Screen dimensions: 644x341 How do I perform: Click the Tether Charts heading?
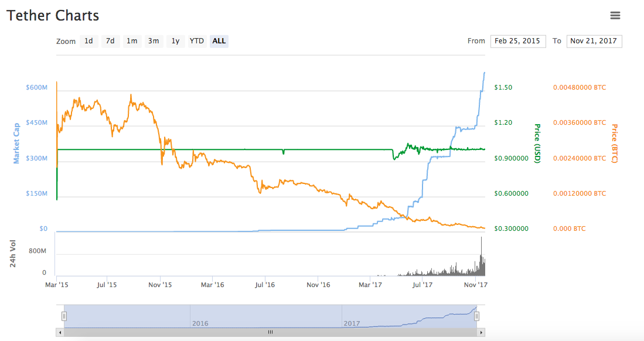(x=53, y=16)
